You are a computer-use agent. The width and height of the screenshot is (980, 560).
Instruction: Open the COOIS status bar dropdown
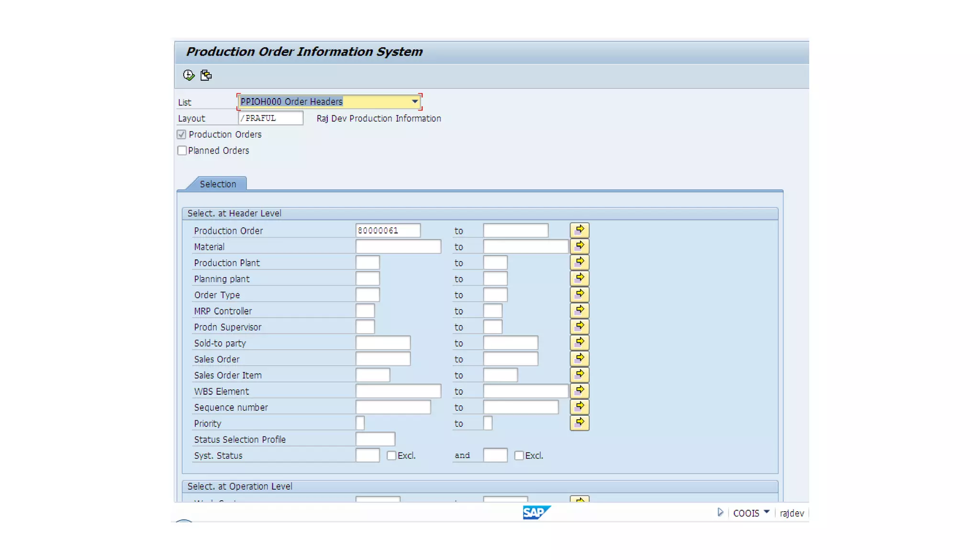pos(767,512)
